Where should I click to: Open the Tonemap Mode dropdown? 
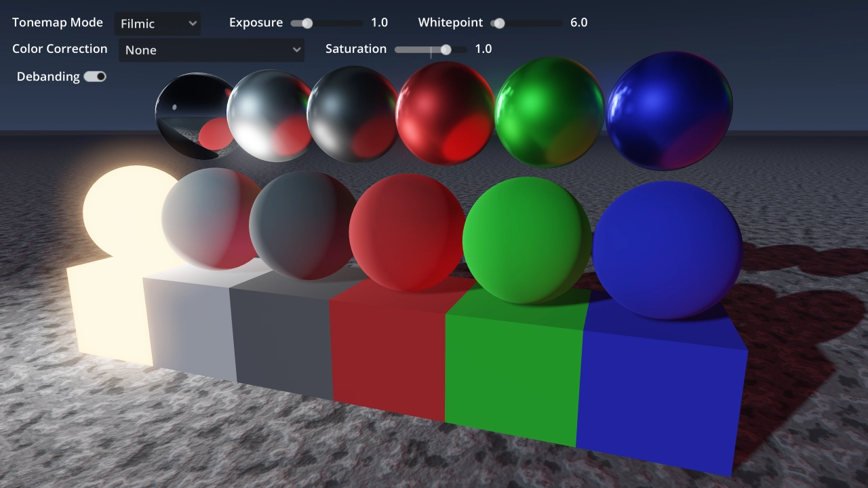157,23
